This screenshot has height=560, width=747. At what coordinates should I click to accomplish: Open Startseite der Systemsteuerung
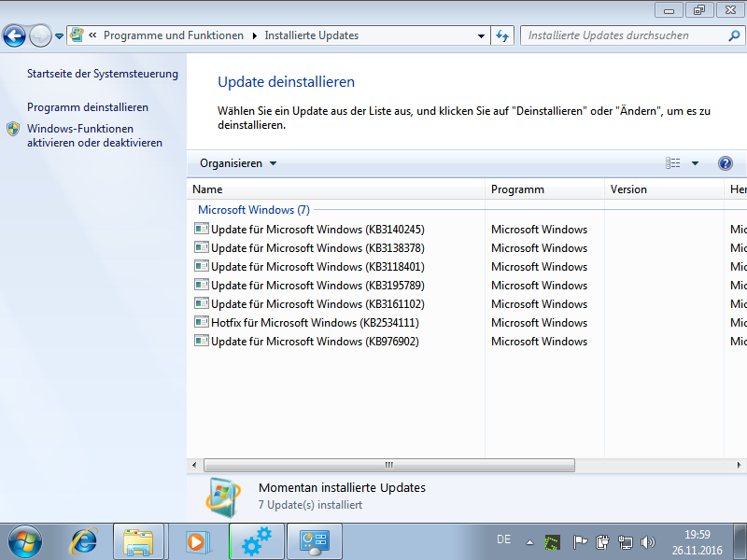[103, 74]
